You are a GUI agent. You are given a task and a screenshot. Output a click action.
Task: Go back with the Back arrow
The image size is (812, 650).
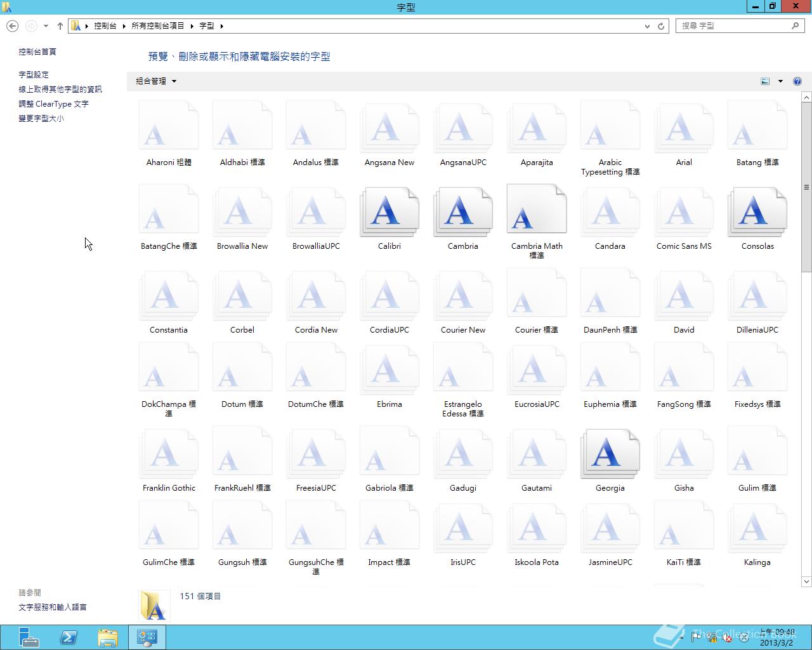(x=12, y=26)
